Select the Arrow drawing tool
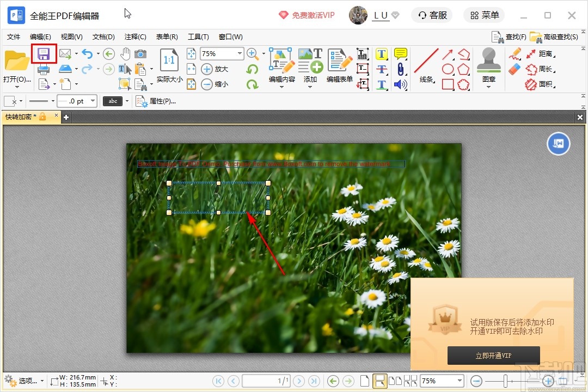588x392 pixels. (x=448, y=54)
